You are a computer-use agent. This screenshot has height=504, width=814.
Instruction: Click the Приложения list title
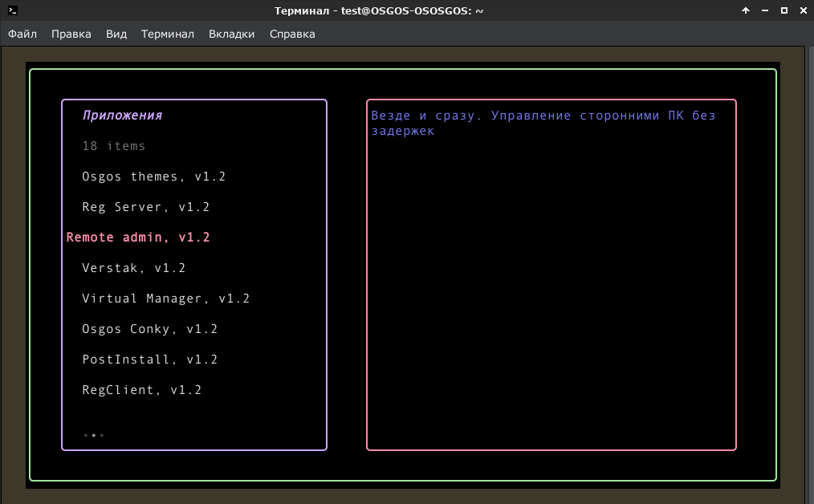[123, 116]
